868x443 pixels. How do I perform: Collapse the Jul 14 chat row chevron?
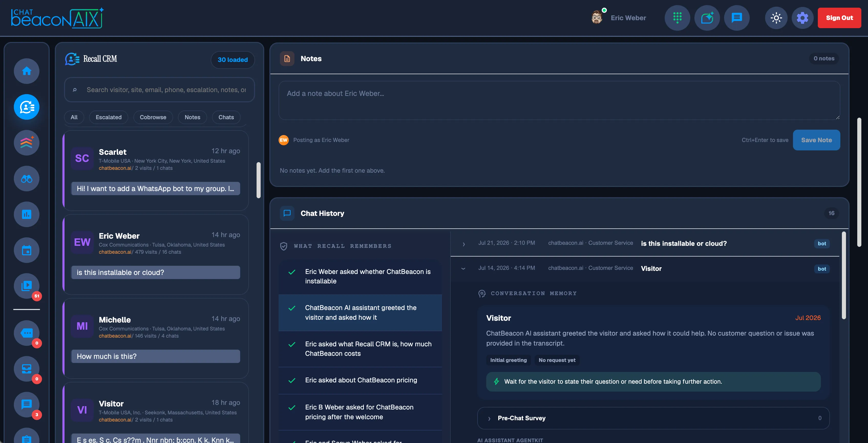click(463, 269)
